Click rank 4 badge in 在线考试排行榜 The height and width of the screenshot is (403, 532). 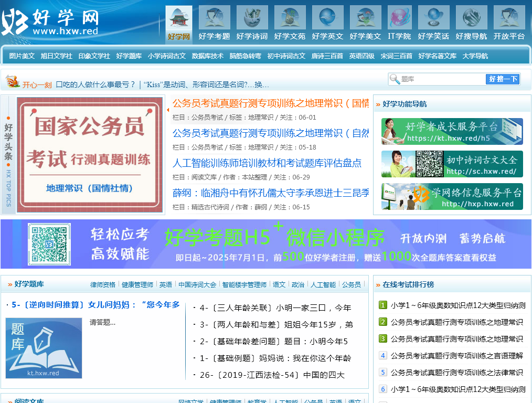pyautogui.click(x=382, y=355)
